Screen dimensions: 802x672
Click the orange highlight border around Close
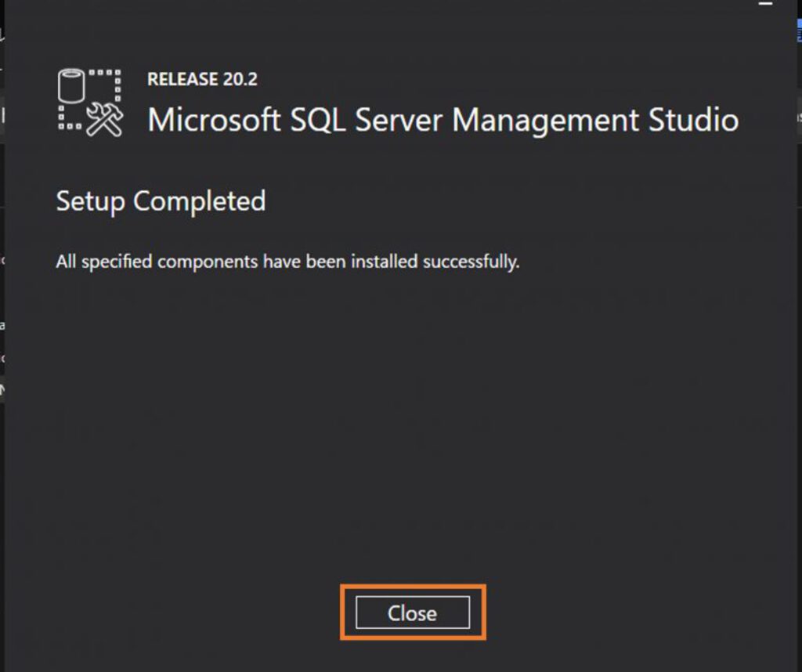pyautogui.click(x=413, y=587)
